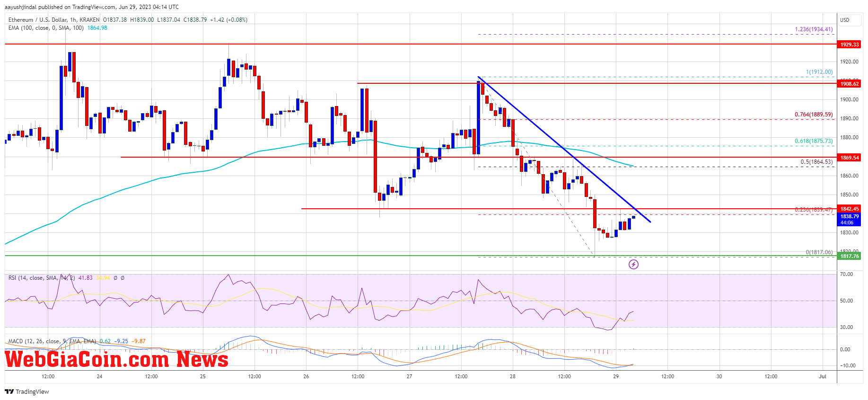Select the 1.236(1934.41) Fibonacci label
The height and width of the screenshot is (400, 868).
(x=814, y=29)
